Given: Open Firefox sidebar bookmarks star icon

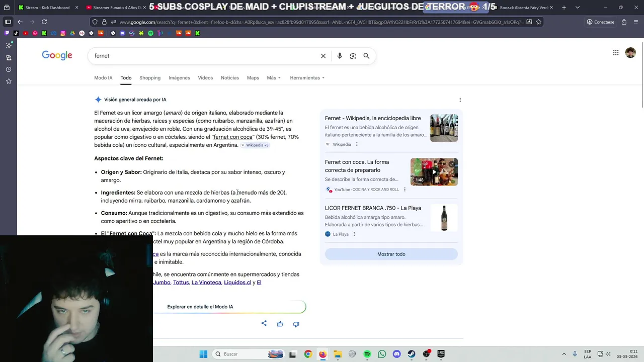Looking at the screenshot, I should point(9,81).
